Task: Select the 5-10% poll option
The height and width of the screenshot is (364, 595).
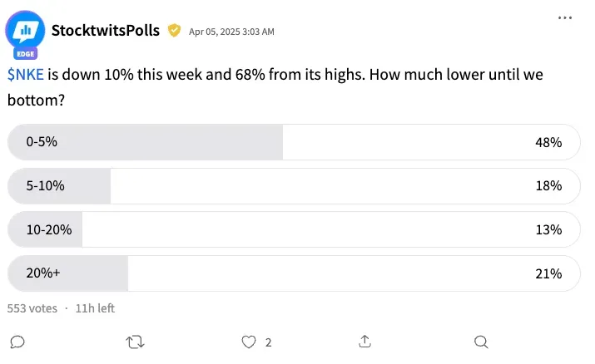Action: pos(294,186)
